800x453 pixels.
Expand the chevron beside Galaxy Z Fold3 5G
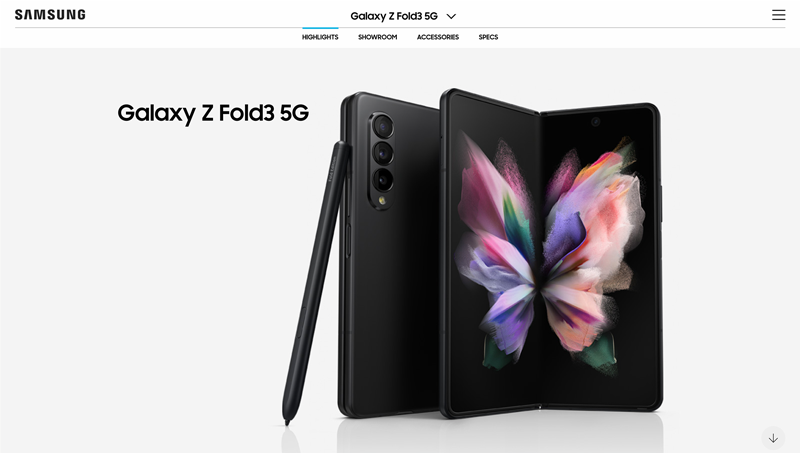451,16
